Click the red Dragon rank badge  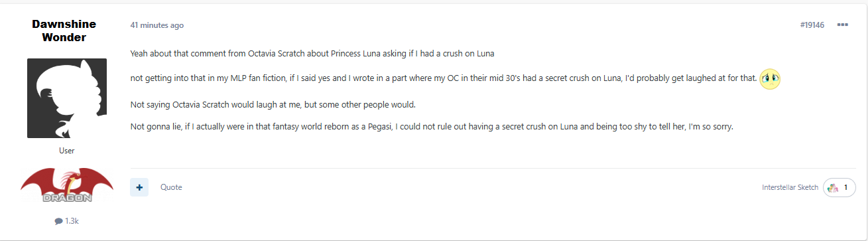click(x=67, y=186)
